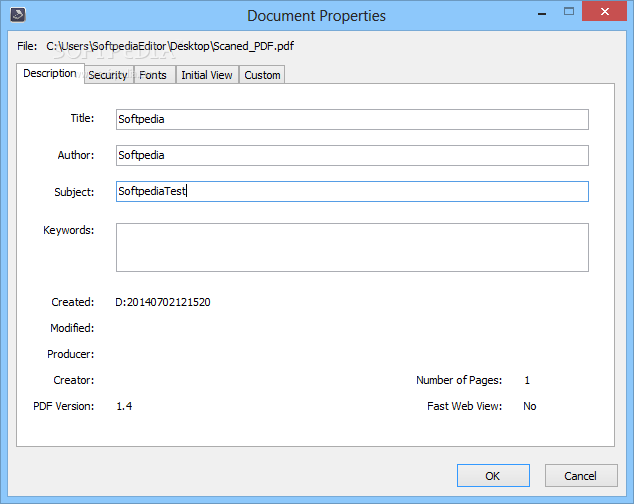This screenshot has width=634, height=504.
Task: Click the Title: label
Action: coord(82,118)
